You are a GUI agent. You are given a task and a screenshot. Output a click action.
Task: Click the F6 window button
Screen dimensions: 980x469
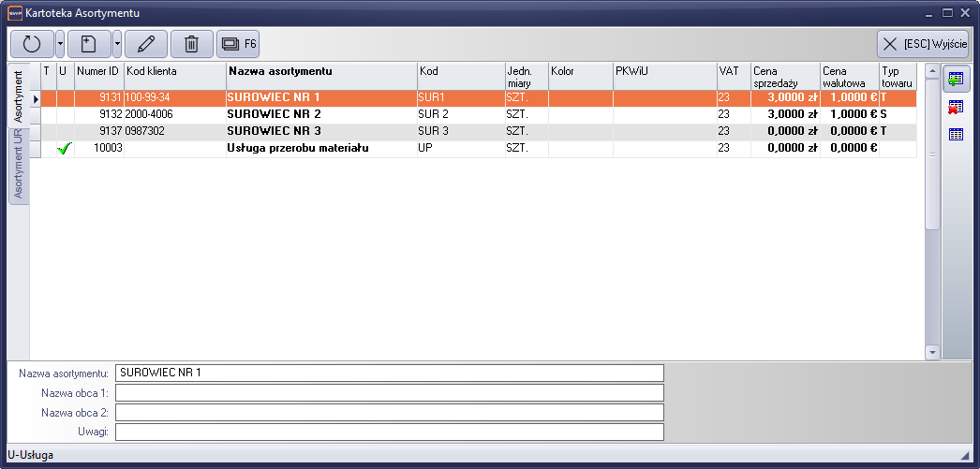[x=238, y=43]
